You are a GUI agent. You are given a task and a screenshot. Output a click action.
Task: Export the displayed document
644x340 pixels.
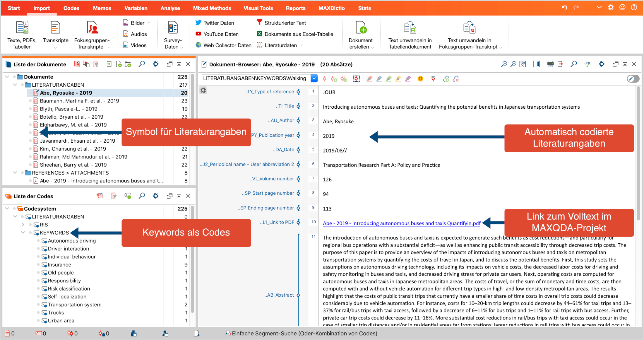coord(560,64)
